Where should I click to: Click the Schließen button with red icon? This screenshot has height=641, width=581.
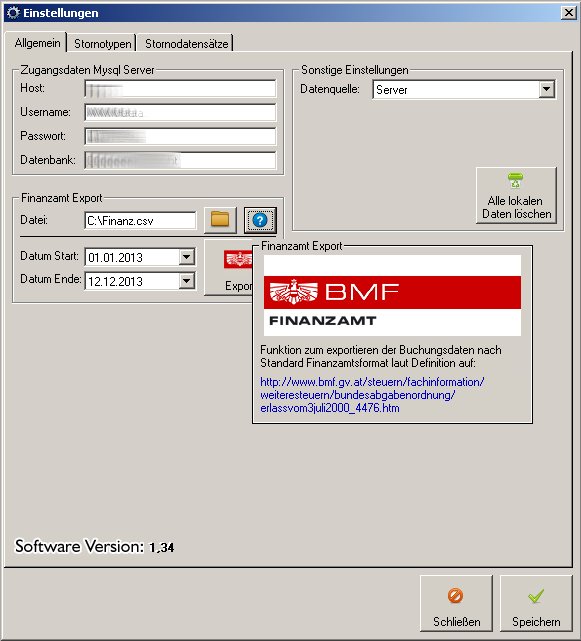456,603
